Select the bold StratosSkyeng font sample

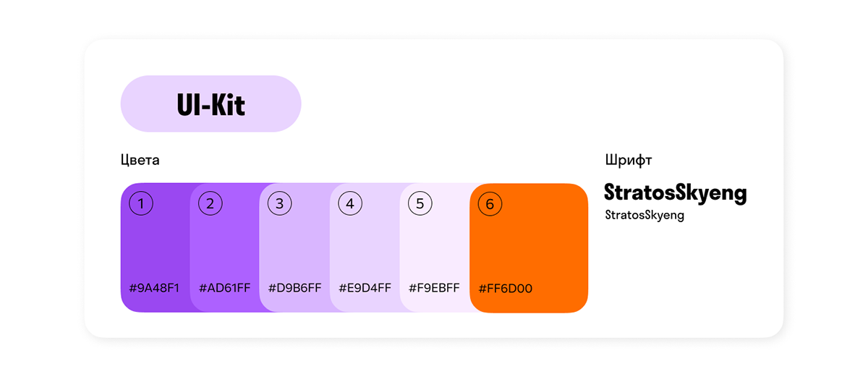(675, 193)
